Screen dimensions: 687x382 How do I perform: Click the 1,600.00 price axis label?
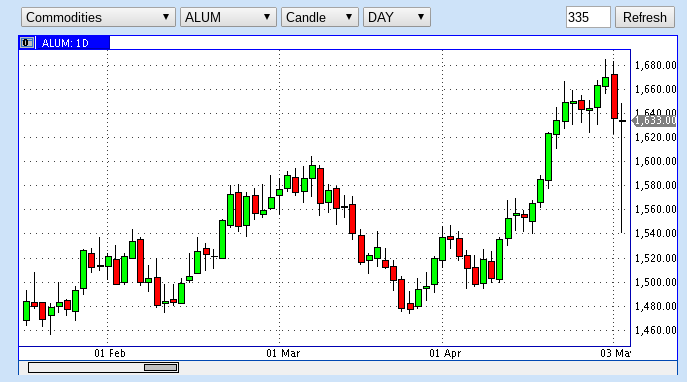coord(655,161)
